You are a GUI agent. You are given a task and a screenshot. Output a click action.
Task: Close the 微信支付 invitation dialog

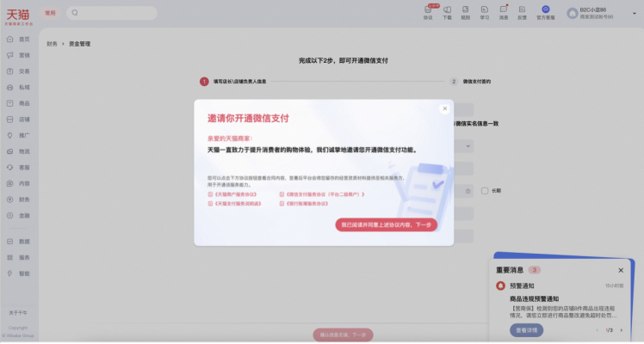click(444, 108)
